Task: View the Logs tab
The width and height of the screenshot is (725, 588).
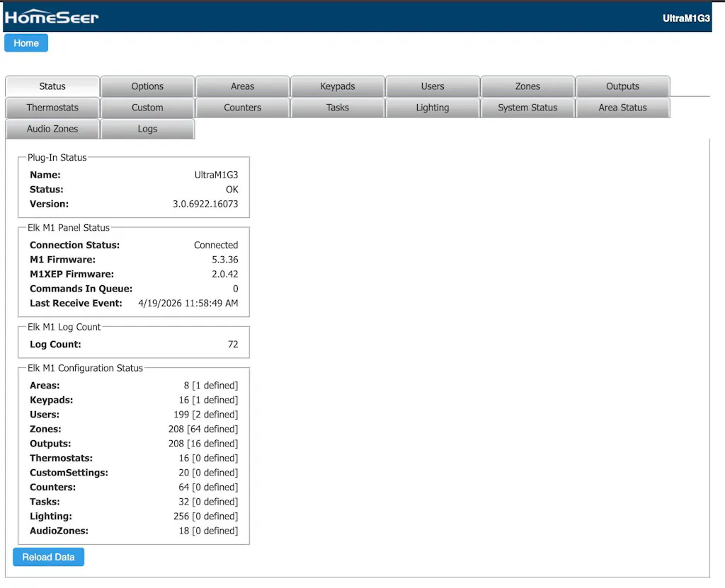Action: point(147,129)
